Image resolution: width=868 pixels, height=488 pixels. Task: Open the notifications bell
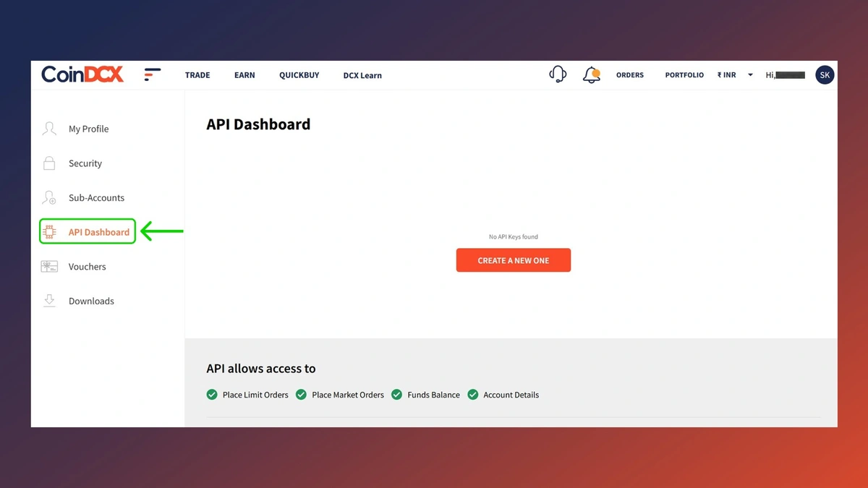point(592,74)
